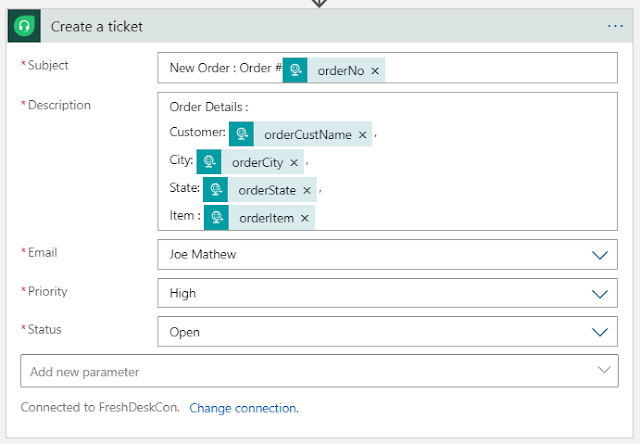The width and height of the screenshot is (640, 444).
Task: Remove the orderCity token
Action: [x=294, y=163]
